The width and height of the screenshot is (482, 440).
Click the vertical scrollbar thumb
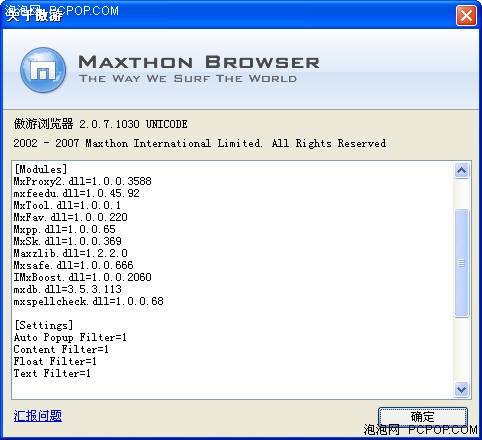pyautogui.click(x=462, y=263)
